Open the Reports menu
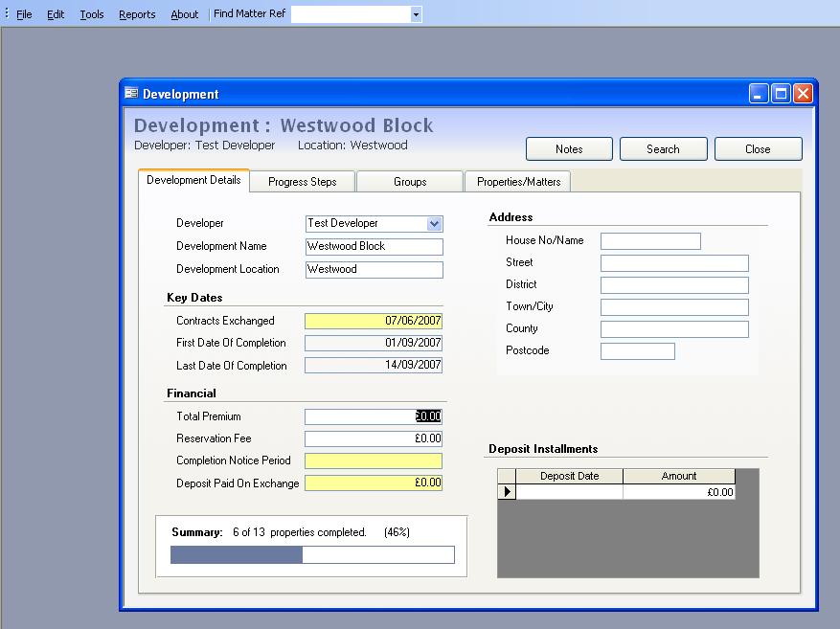The height and width of the screenshot is (629, 840). (136, 13)
